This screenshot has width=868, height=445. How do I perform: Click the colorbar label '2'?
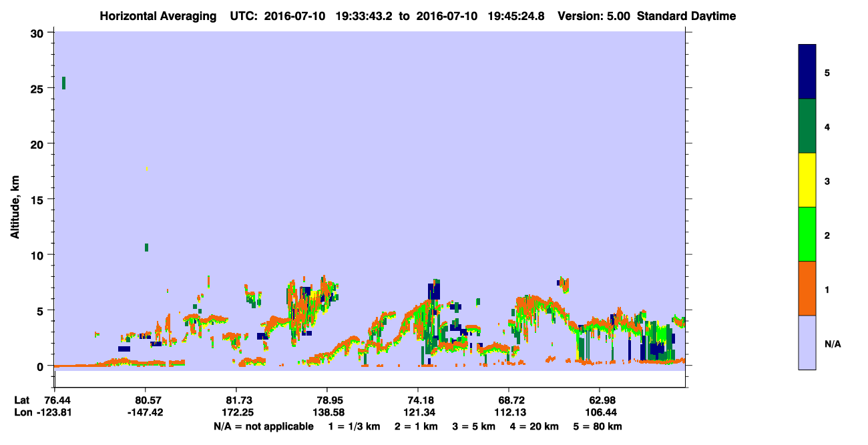coord(827,236)
